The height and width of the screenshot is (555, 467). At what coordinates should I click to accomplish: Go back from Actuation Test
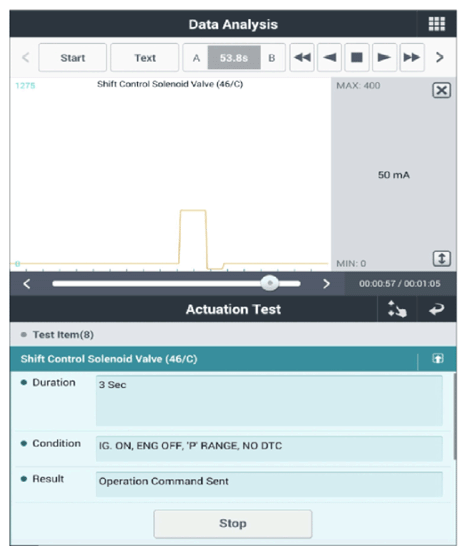tap(437, 309)
